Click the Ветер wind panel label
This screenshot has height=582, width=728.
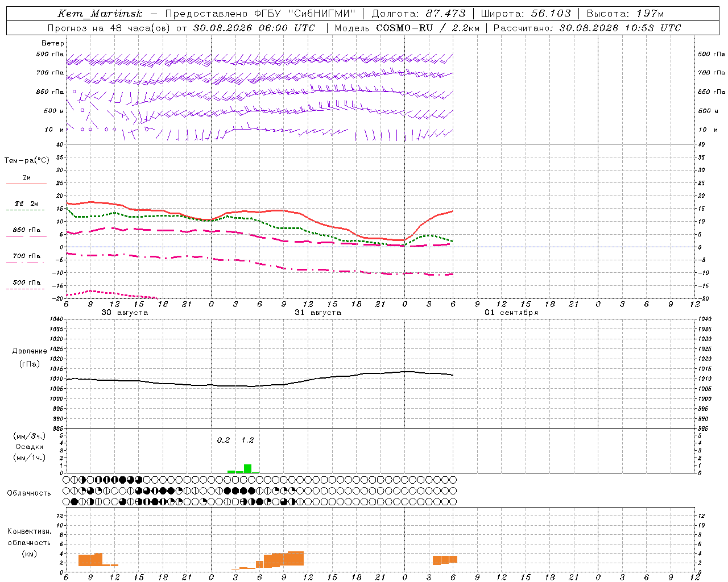point(52,43)
